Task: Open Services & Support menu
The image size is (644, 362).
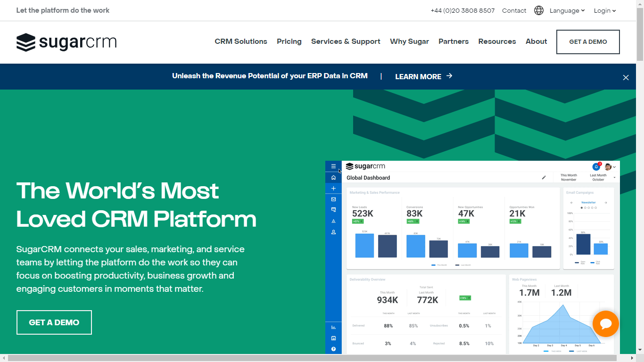Action: [x=346, y=41]
